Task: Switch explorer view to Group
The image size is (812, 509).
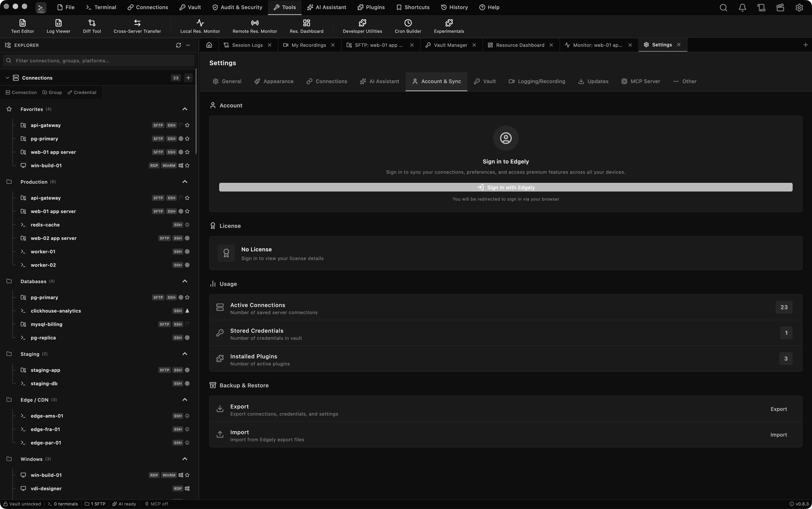Action: (52, 93)
